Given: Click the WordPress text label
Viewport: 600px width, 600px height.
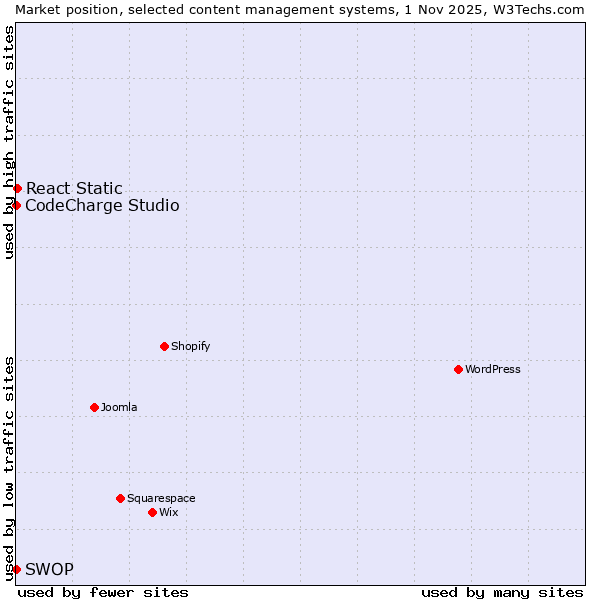Looking at the screenshot, I should click(492, 369).
